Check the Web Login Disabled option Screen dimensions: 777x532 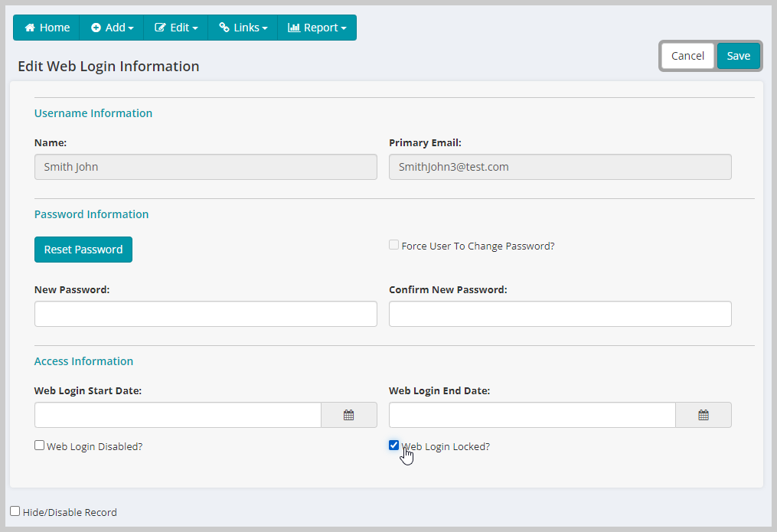click(39, 445)
